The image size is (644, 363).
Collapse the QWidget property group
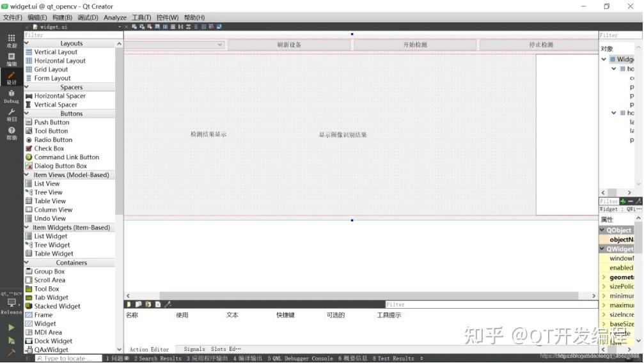tap(602, 249)
